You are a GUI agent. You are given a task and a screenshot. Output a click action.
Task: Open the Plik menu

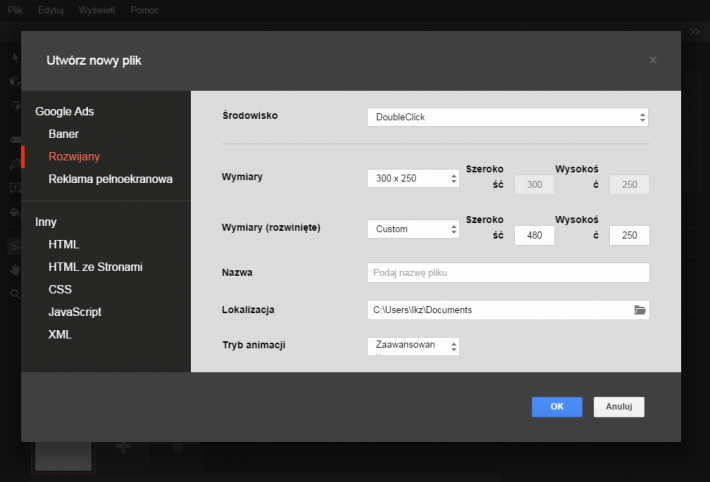(x=15, y=10)
